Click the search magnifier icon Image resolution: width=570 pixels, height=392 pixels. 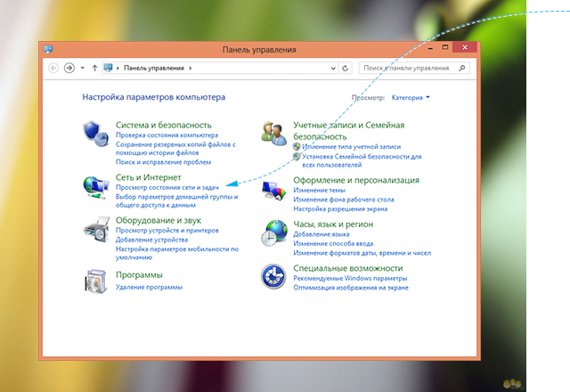[462, 68]
